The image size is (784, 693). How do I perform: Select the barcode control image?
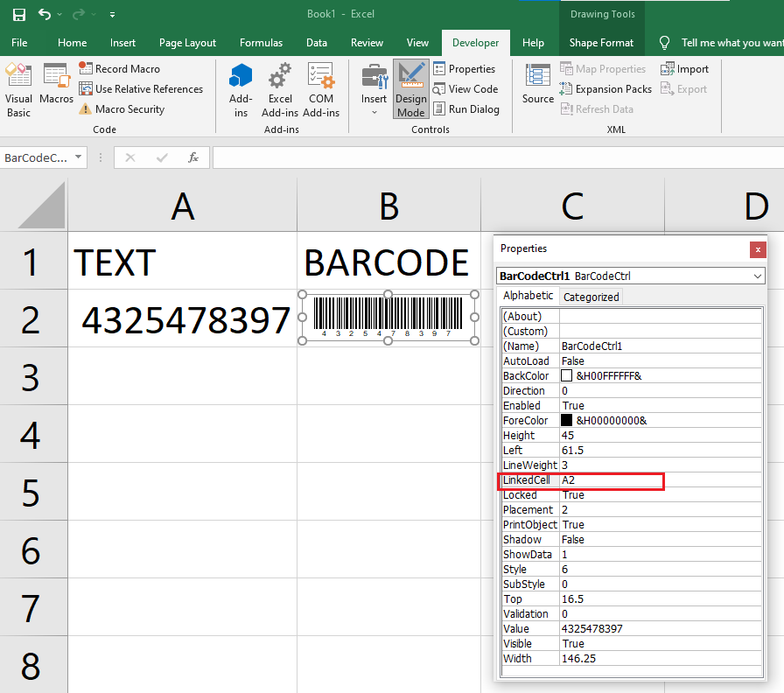coord(388,318)
